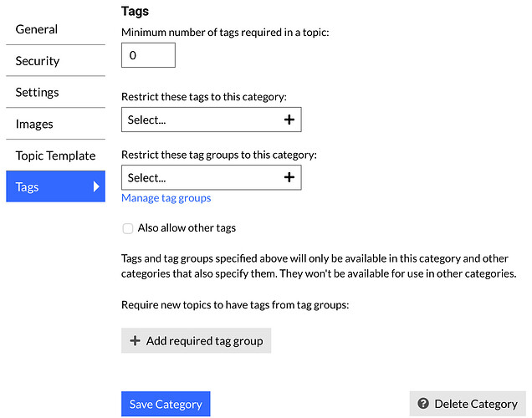532x418 pixels.
Task: Open the General settings tab
Action: (x=55, y=29)
